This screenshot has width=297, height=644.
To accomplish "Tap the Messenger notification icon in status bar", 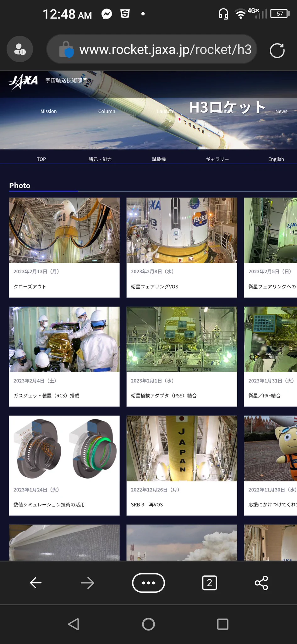I will 107,14.
